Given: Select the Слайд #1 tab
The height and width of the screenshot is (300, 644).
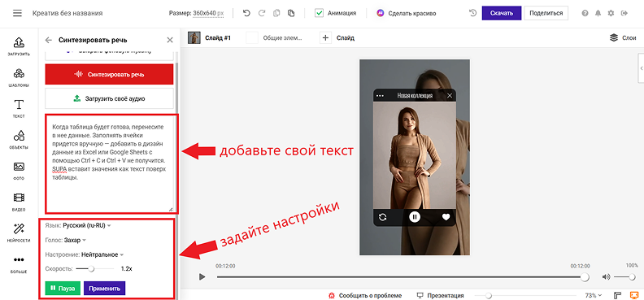Looking at the screenshot, I should tap(210, 37).
